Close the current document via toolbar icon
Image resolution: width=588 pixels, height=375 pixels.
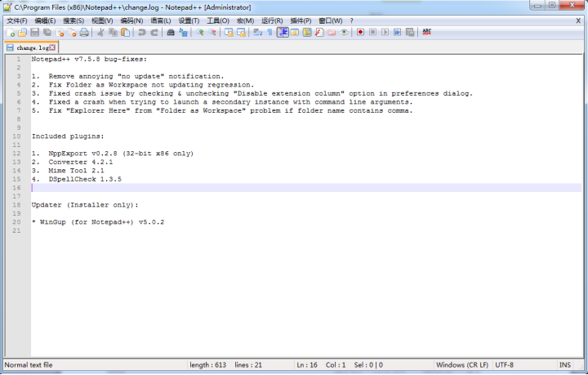click(60, 33)
